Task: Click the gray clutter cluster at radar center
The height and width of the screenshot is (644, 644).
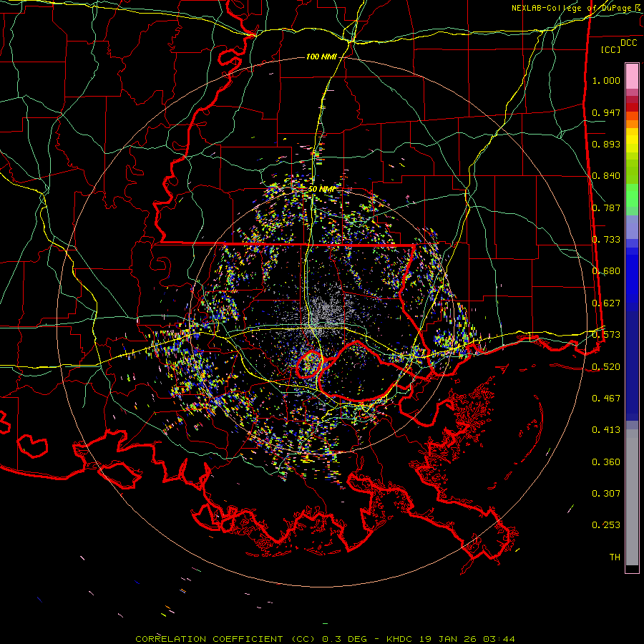Action: [324, 311]
